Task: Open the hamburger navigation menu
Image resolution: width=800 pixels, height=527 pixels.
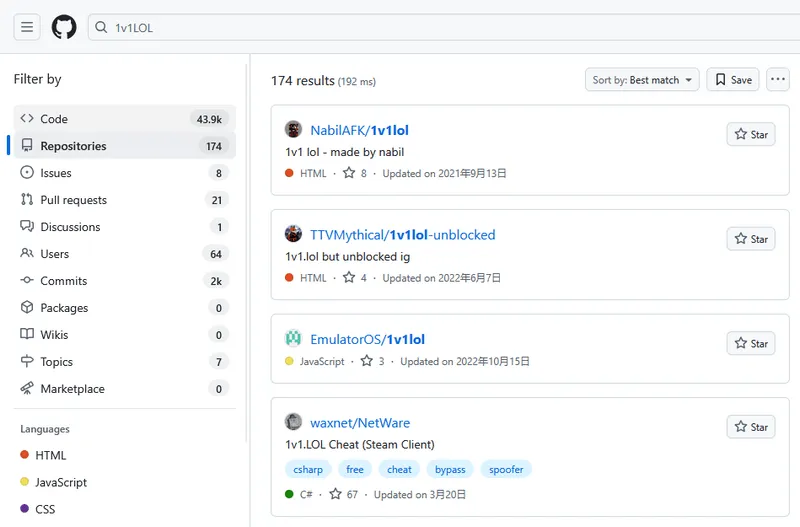Action: pyautogui.click(x=27, y=27)
